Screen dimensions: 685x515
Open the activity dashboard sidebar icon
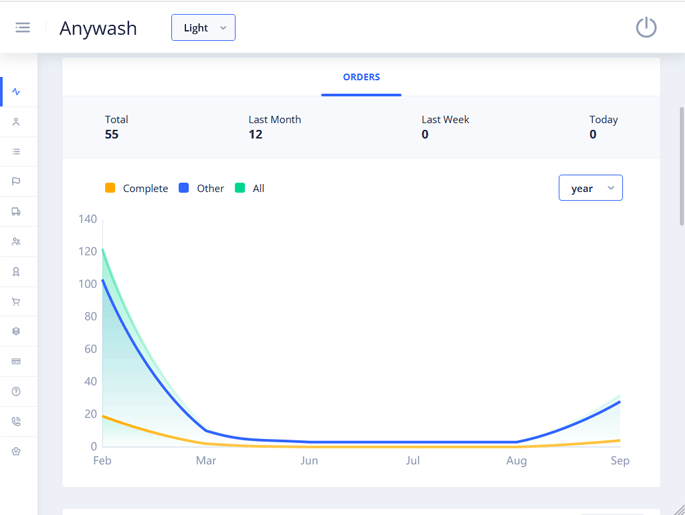[x=16, y=92]
